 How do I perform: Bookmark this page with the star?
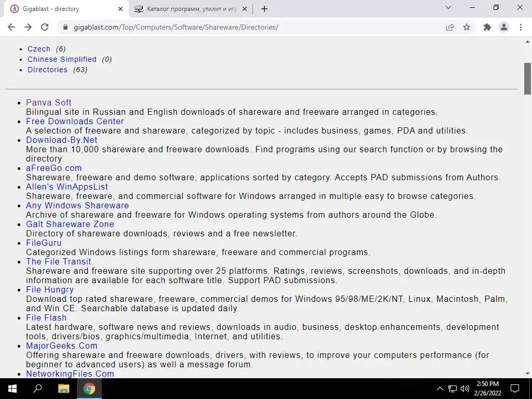pyautogui.click(x=467, y=27)
